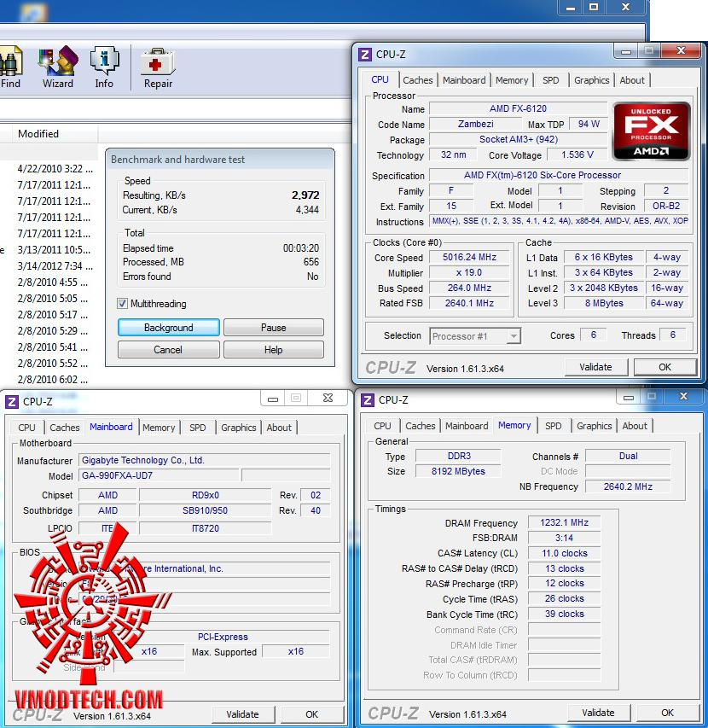Click OK in the Memory CPU-Z window
This screenshot has width=708, height=728.
(668, 713)
